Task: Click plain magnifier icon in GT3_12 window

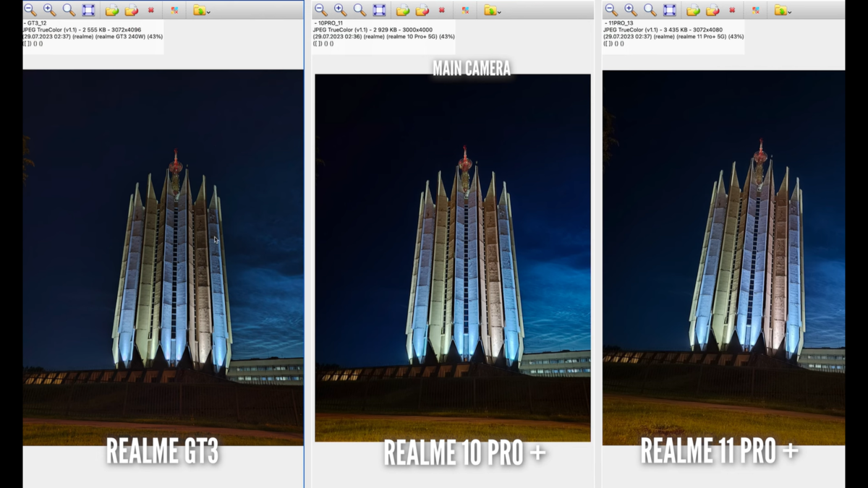Action: pos(69,10)
